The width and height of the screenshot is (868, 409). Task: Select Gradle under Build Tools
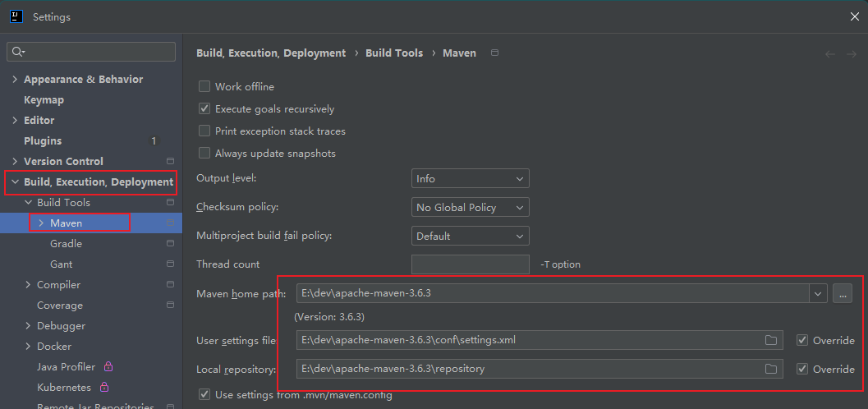(66, 244)
